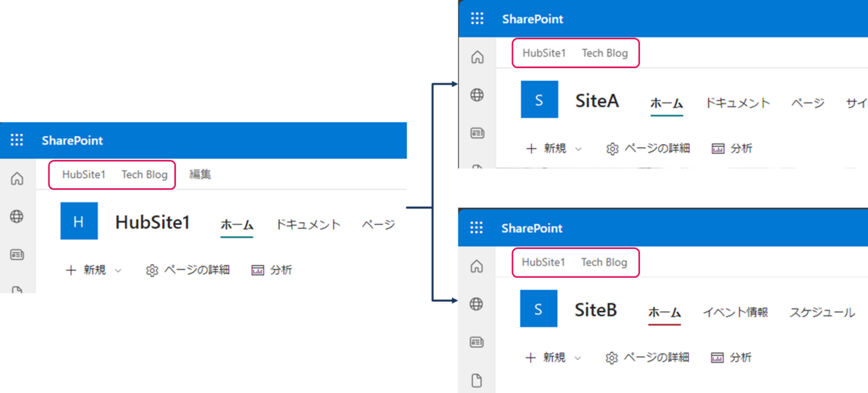Click home icon in SiteA sidebar
Viewport: 868px width, 393px height.
point(477,57)
